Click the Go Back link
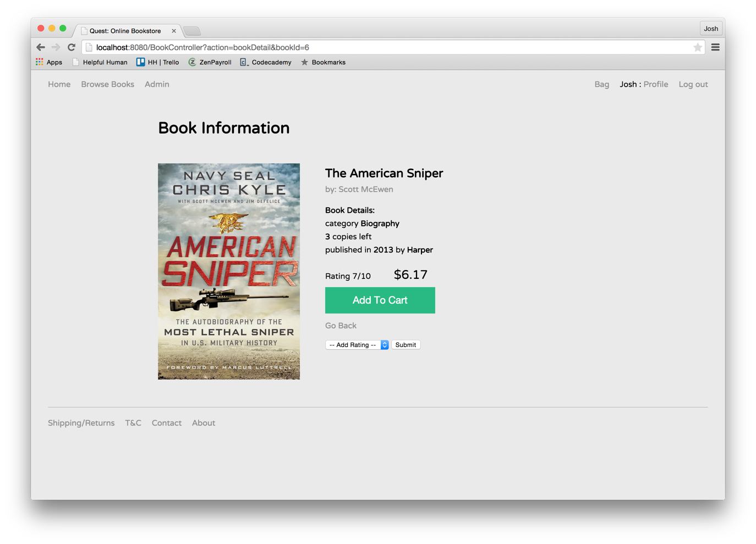 click(341, 325)
